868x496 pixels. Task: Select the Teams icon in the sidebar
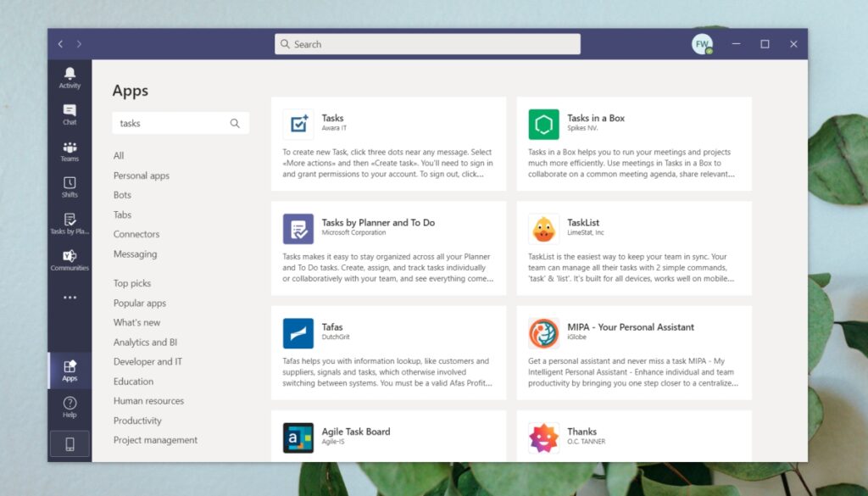pos(70,149)
